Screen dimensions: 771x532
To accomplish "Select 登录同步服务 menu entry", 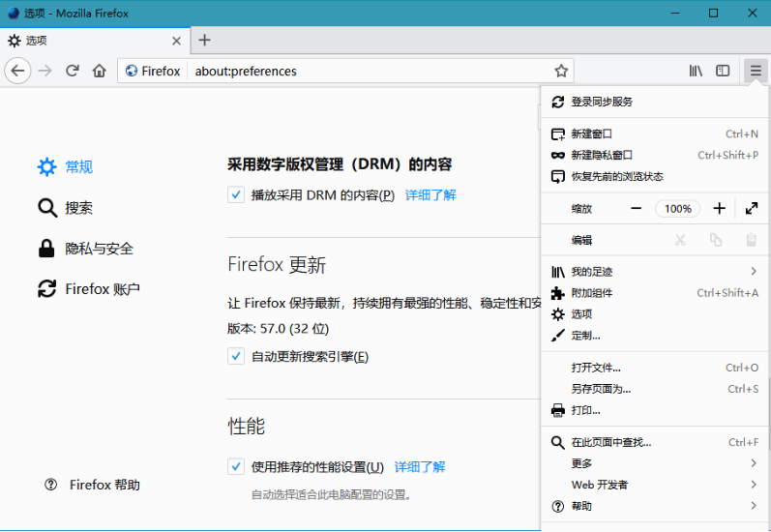I will pyautogui.click(x=655, y=102).
